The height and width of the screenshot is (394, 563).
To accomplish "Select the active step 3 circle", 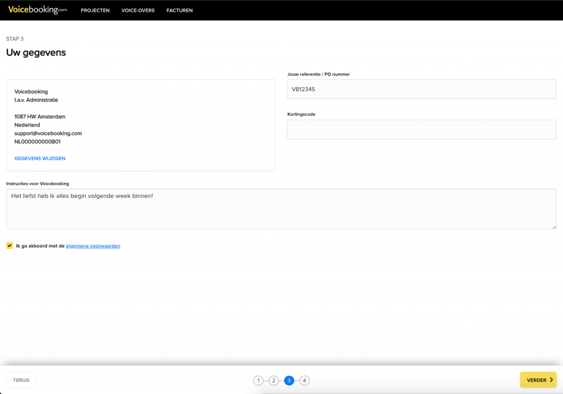I will coord(289,380).
